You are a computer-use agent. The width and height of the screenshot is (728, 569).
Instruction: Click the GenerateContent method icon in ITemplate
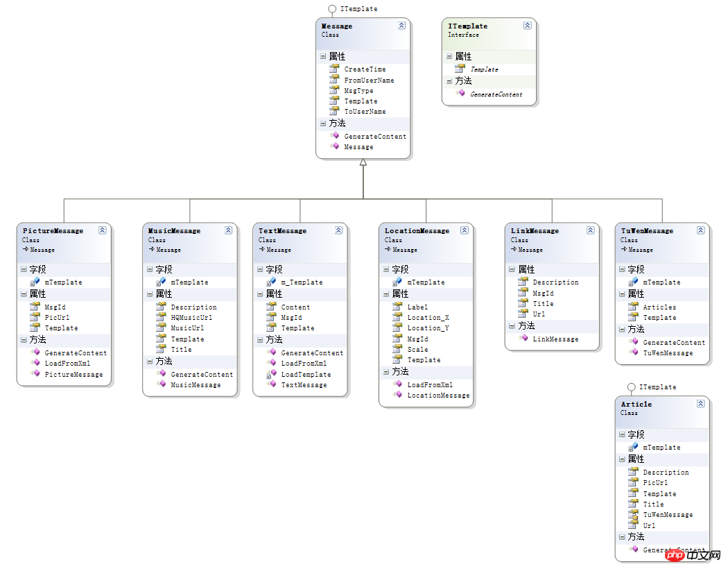[460, 93]
